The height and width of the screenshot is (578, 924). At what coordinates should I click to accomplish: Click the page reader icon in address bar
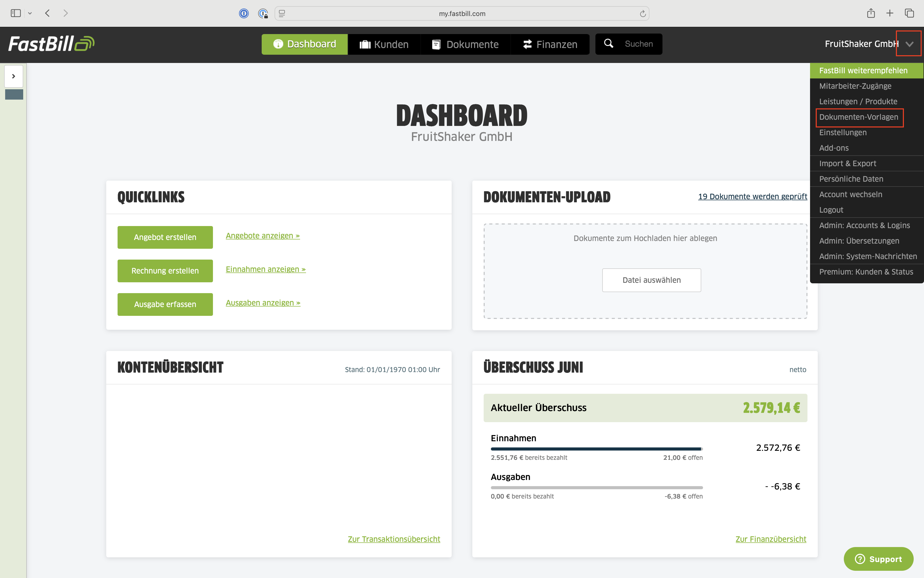point(282,13)
